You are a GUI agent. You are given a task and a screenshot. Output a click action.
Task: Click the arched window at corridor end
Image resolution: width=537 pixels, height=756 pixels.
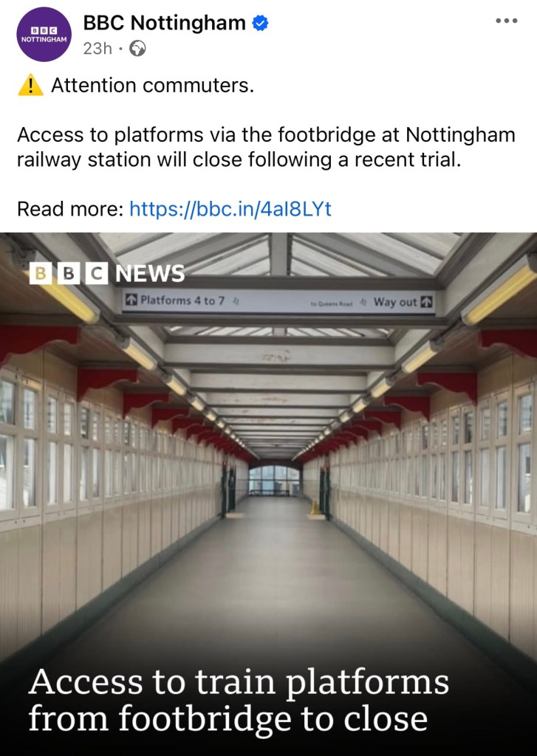273,480
